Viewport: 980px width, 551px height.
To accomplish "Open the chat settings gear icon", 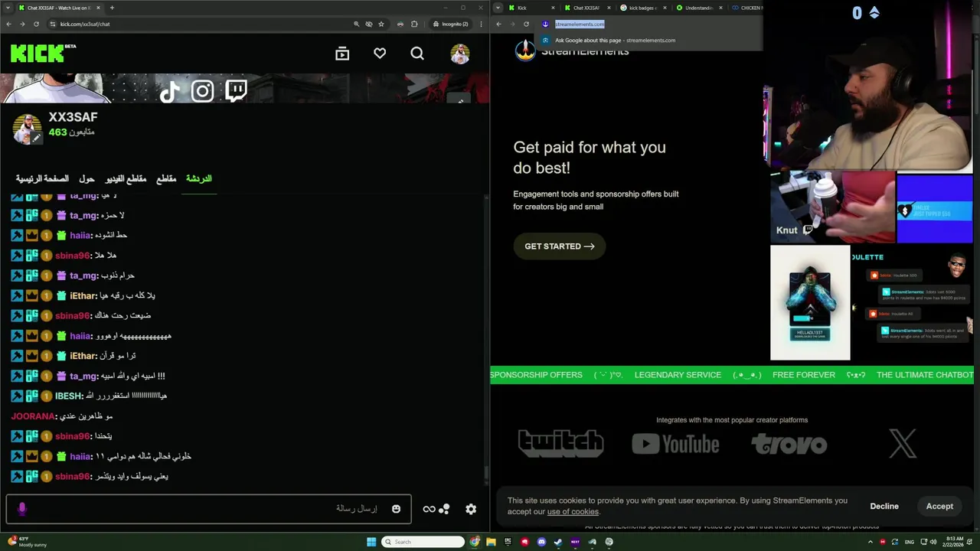I will pos(471,509).
